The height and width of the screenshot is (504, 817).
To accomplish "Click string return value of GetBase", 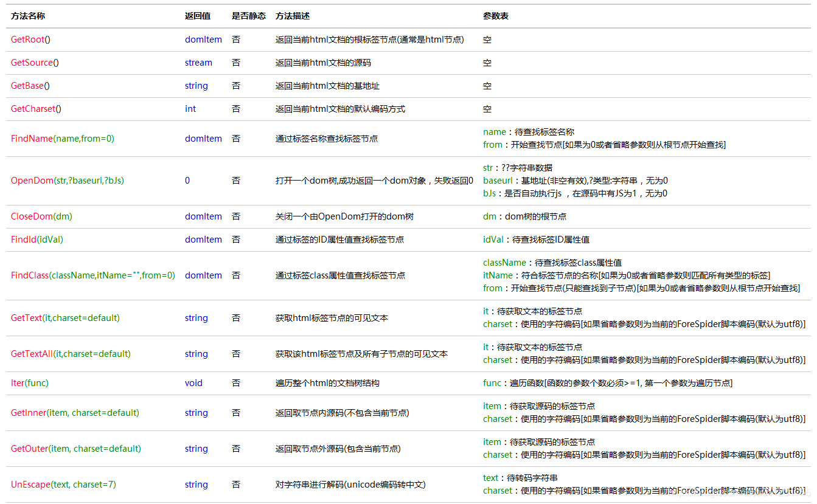I will click(x=196, y=86).
